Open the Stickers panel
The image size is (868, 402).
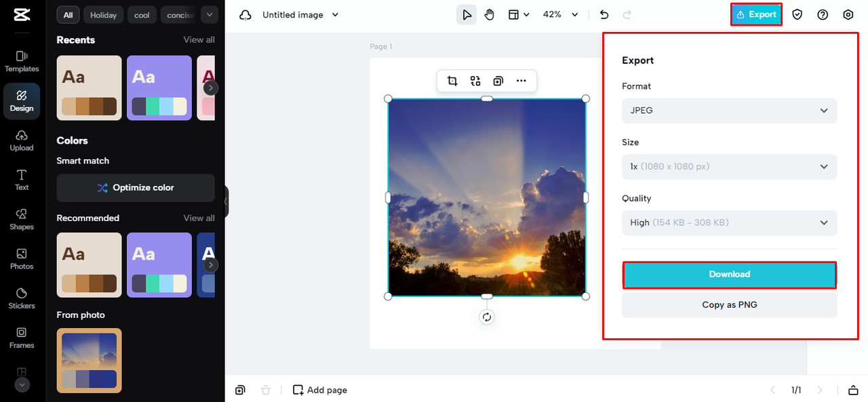22,298
